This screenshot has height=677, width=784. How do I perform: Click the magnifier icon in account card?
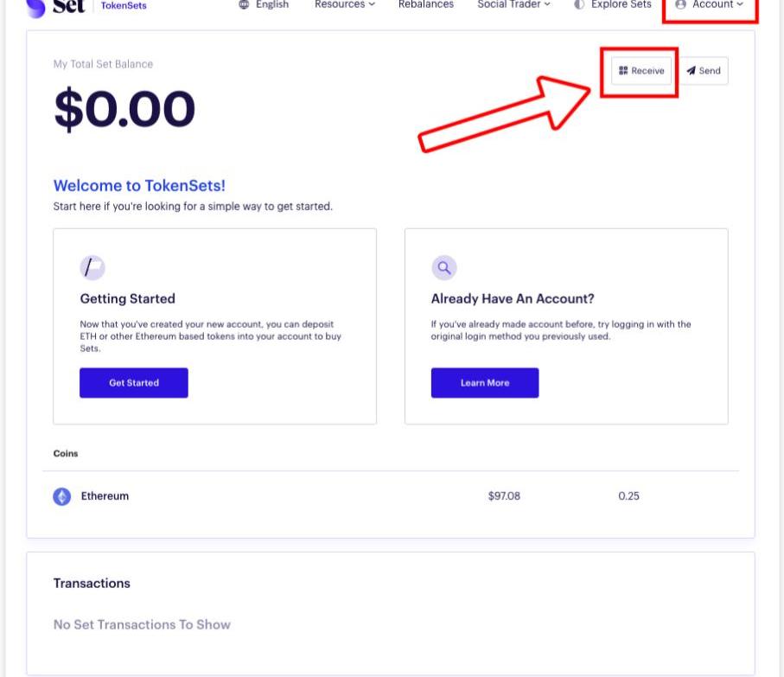pos(444,268)
